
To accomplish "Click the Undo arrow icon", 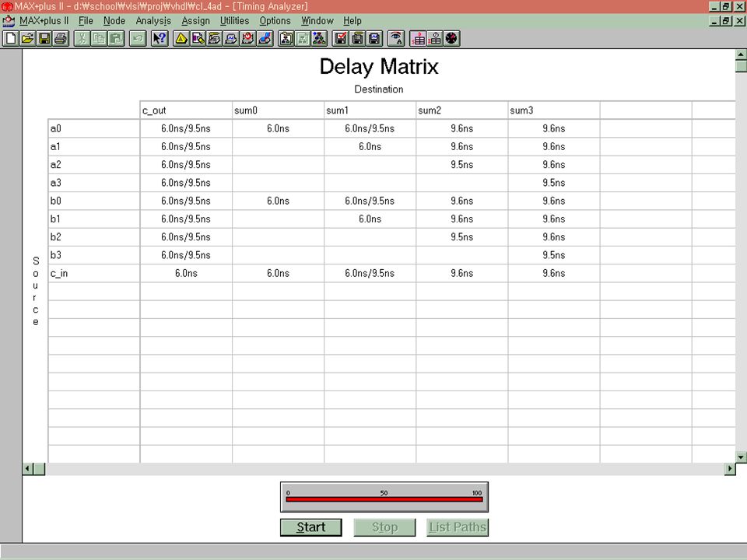I will tap(138, 39).
